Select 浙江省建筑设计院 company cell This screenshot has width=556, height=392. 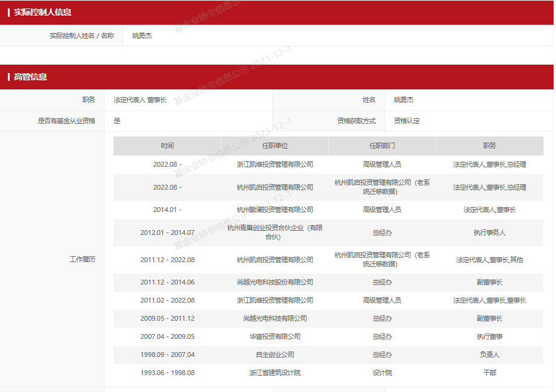pyautogui.click(x=275, y=373)
